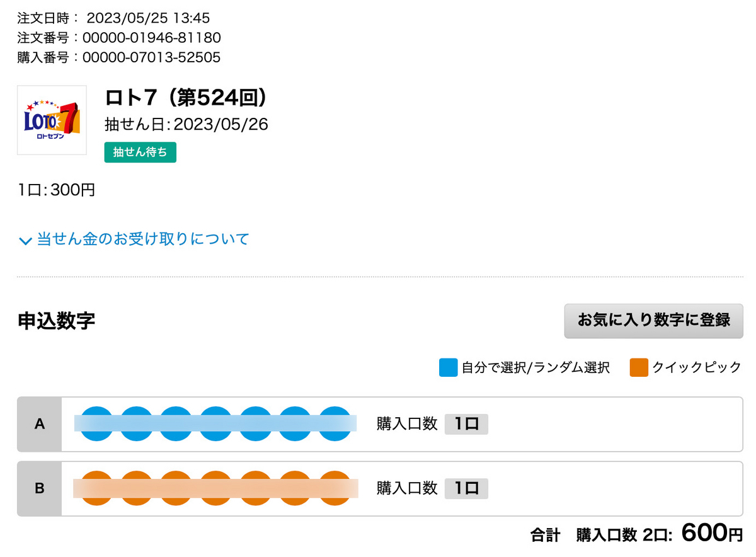Click the fourth orange ball in row B

pyautogui.click(x=216, y=488)
